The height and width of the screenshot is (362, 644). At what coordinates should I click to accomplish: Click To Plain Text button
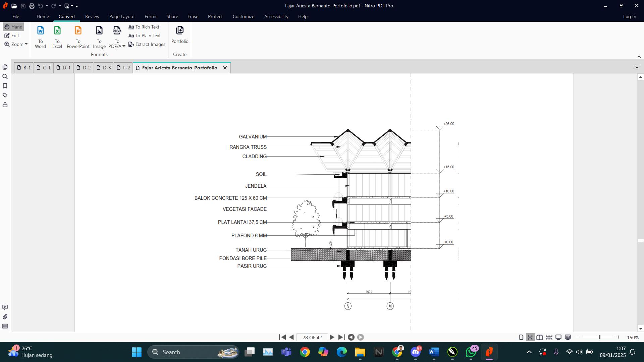(145, 36)
